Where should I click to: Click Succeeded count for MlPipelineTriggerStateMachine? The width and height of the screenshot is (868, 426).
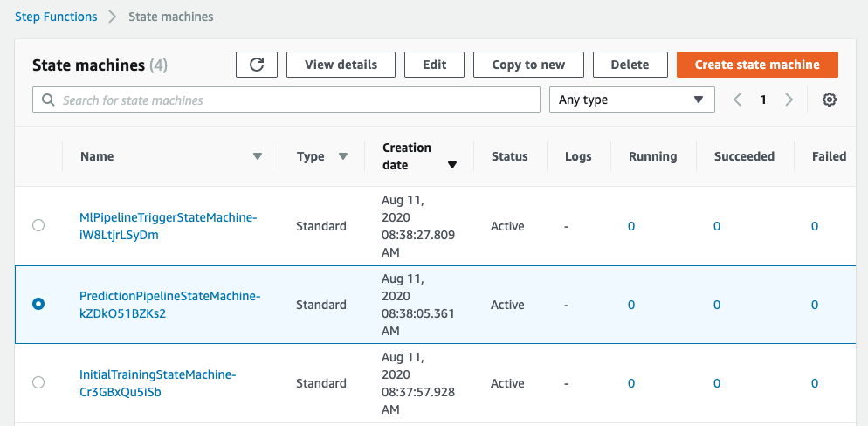(x=717, y=226)
